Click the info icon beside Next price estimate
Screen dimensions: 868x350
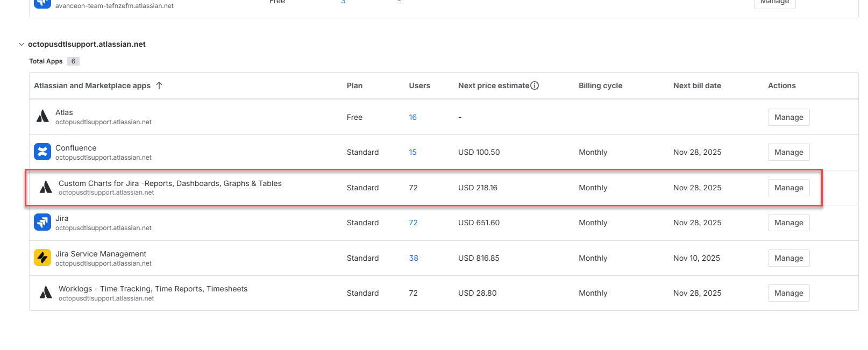click(x=535, y=85)
